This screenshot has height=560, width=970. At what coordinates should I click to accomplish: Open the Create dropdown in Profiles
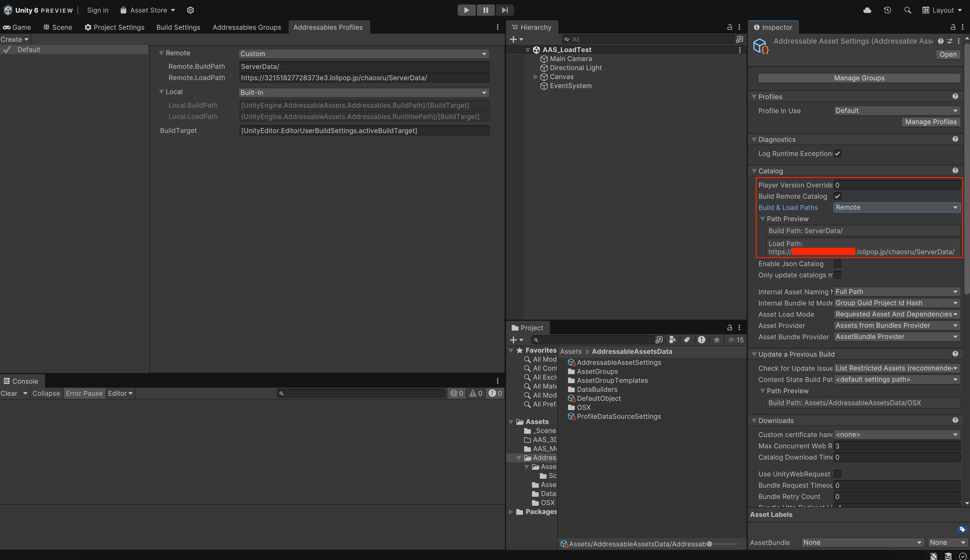click(15, 39)
